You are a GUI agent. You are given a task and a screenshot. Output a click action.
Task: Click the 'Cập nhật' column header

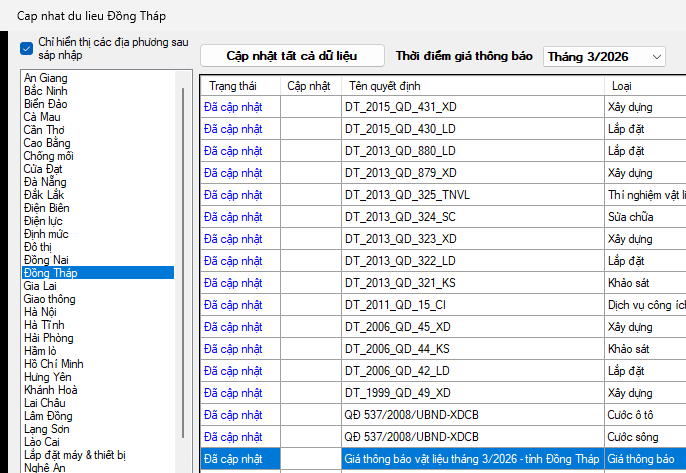coord(309,86)
